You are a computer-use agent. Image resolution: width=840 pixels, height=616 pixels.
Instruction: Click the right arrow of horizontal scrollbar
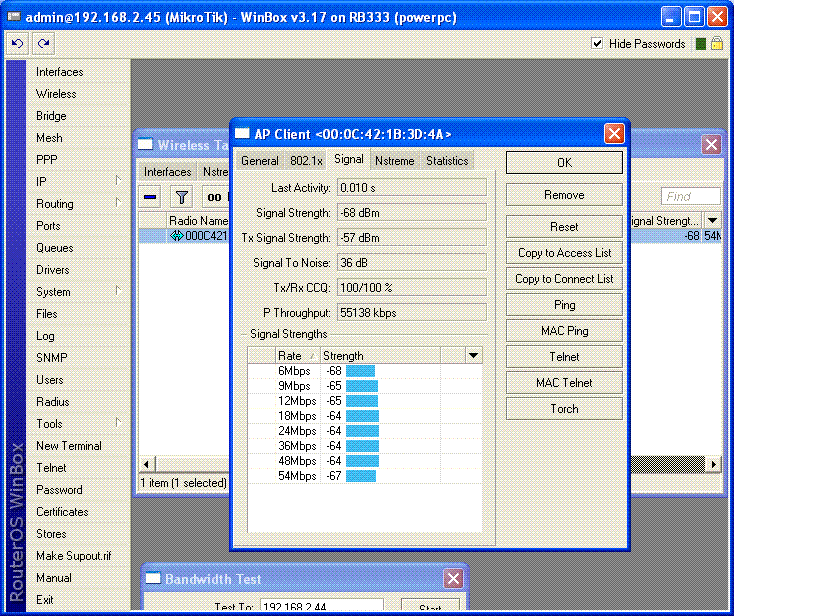713,464
